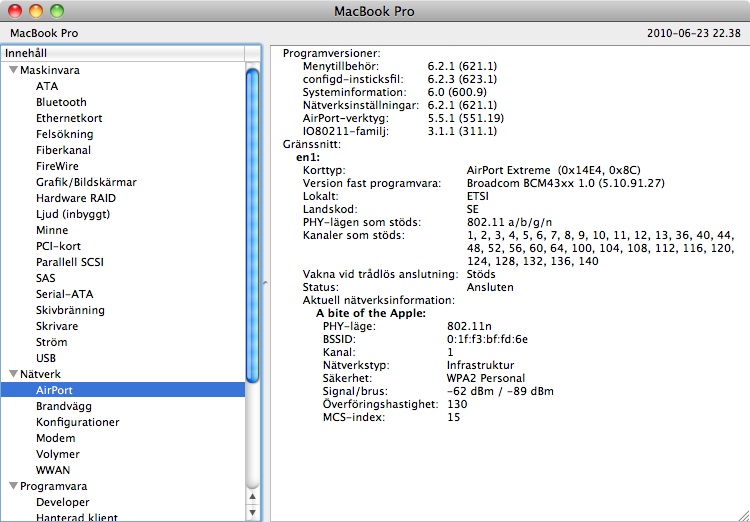
Task: Click the green zoom window button
Action: 57,11
